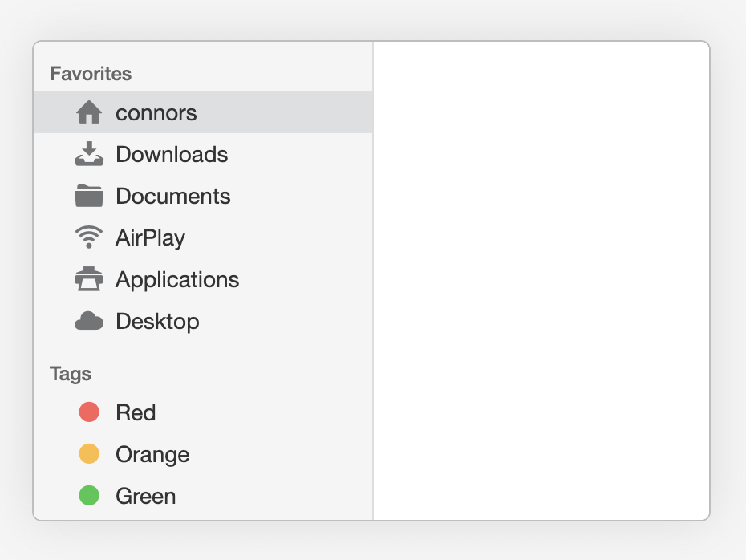Open the Documents text label

(173, 196)
